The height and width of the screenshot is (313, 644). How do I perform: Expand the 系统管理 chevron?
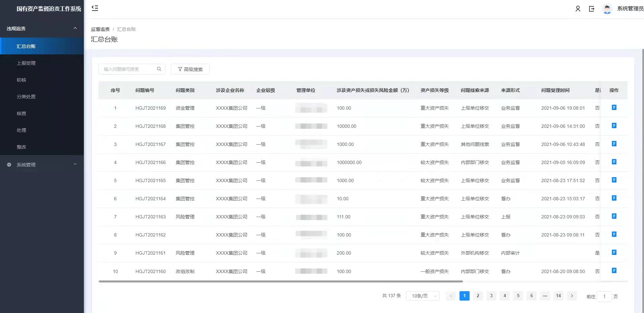[x=75, y=164]
